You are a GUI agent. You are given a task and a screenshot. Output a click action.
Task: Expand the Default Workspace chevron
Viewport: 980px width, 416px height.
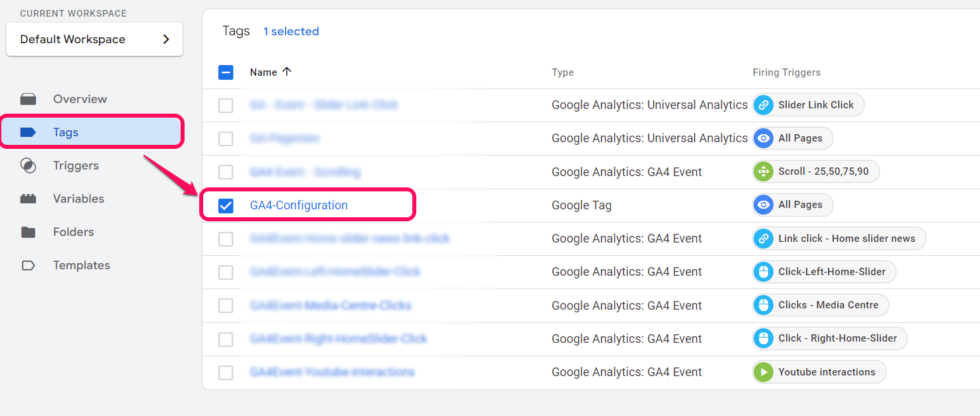[166, 39]
